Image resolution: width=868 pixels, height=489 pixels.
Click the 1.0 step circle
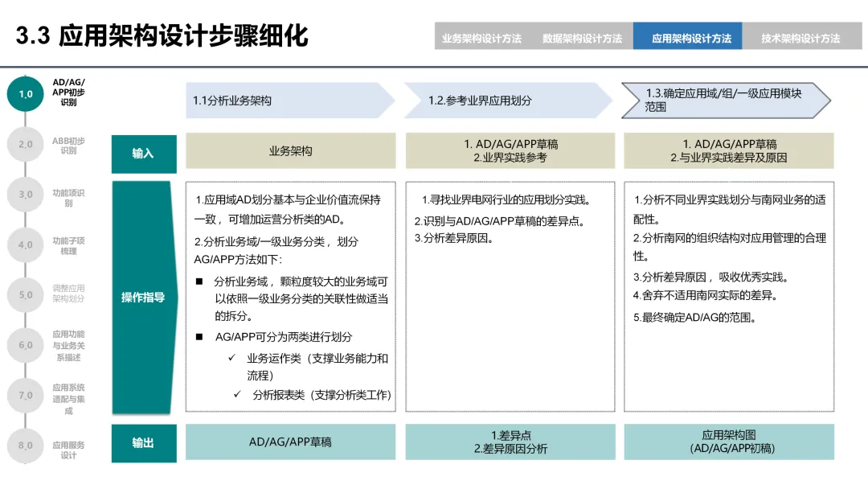[x=26, y=94]
